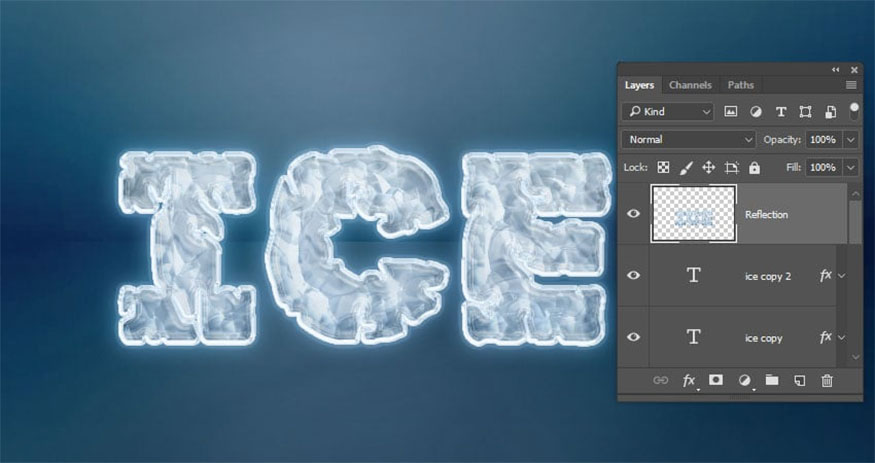Create a new group folder
Screen dimensions: 875x463
point(772,380)
